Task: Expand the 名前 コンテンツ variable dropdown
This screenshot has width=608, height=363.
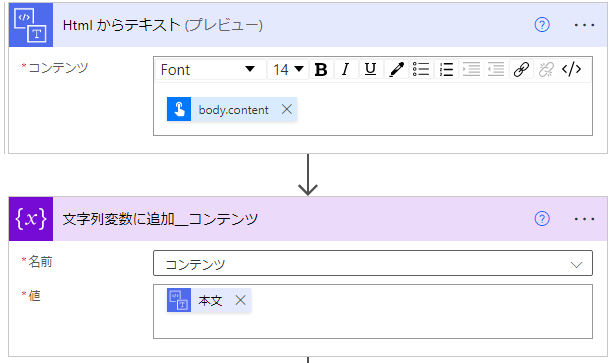Action: (x=373, y=263)
